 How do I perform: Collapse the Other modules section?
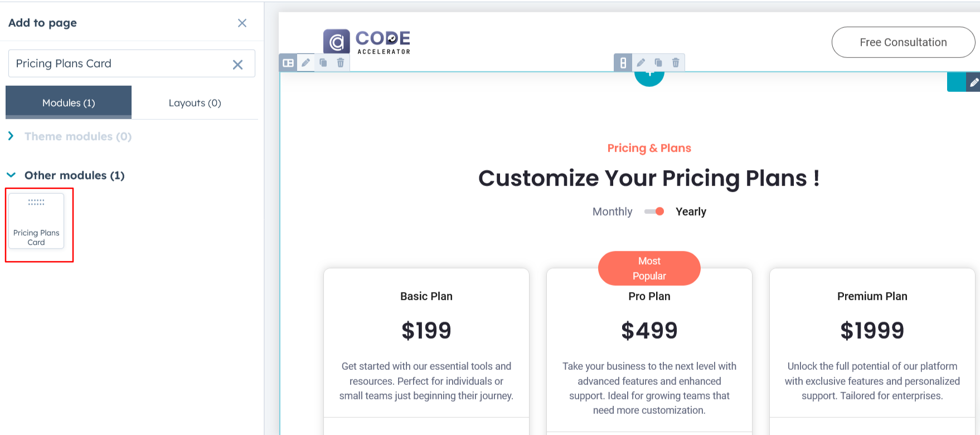pos(11,175)
